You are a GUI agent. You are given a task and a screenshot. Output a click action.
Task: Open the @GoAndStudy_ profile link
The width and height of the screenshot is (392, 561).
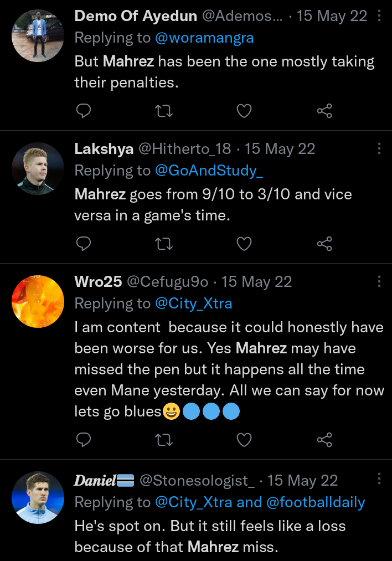[x=209, y=171]
